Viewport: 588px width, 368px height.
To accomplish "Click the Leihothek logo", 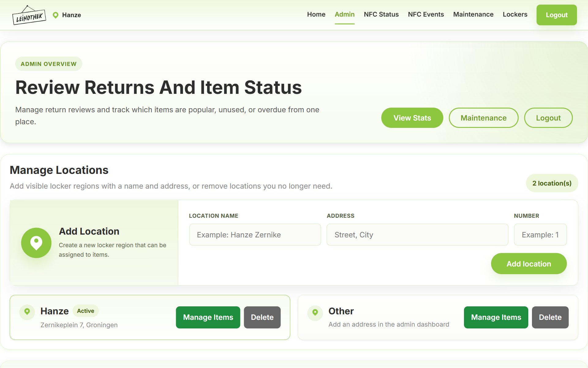I will click(x=29, y=15).
